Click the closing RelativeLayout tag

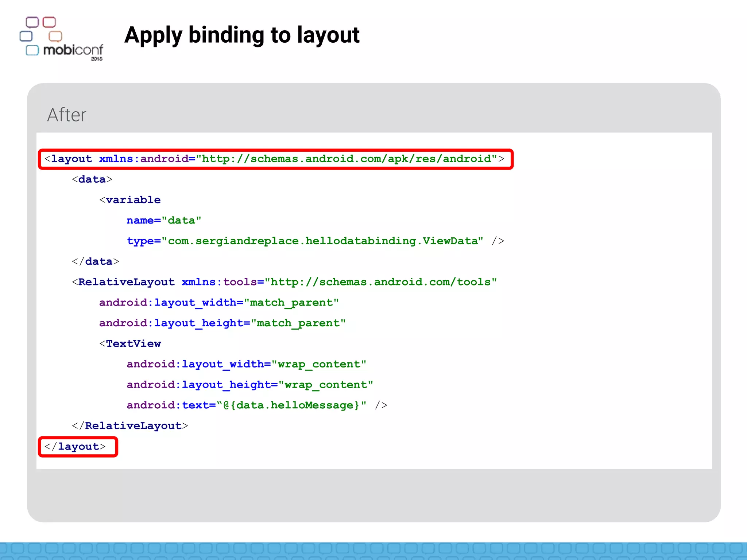pyautogui.click(x=130, y=426)
